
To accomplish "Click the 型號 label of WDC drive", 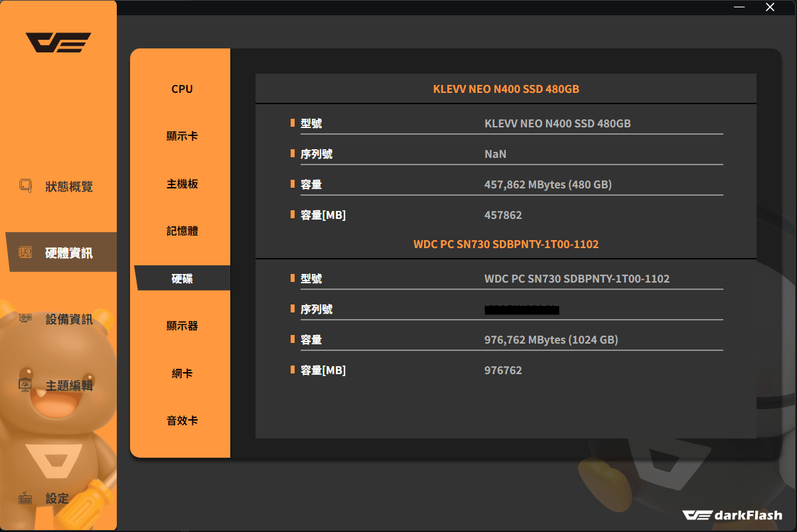I will tap(311, 279).
